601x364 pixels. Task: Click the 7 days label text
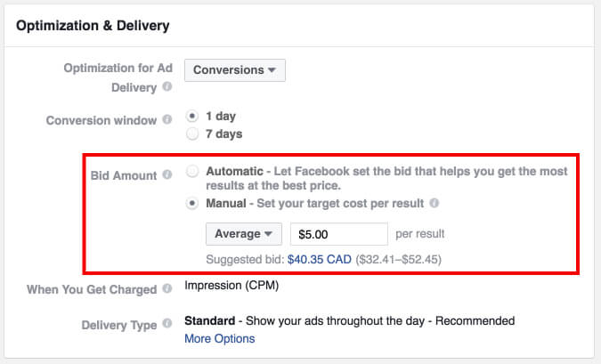coord(224,134)
